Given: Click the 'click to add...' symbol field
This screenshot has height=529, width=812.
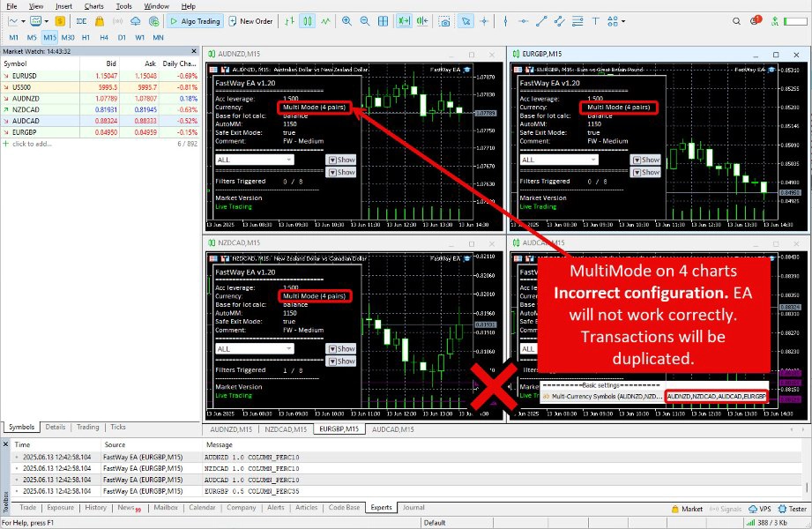Looking at the screenshot, I should (32, 143).
